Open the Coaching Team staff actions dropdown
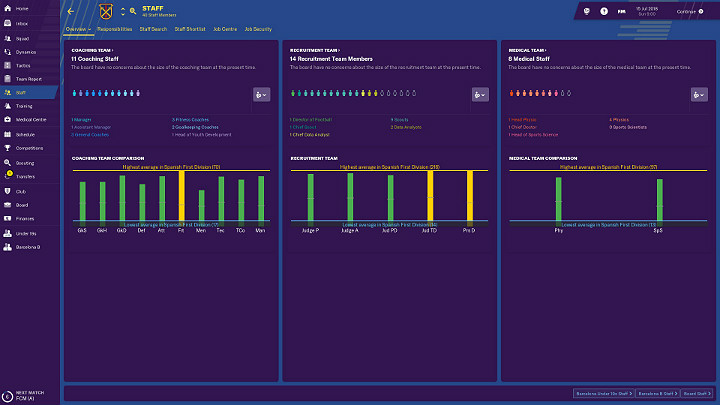The height and width of the screenshot is (405, 720). [261, 95]
